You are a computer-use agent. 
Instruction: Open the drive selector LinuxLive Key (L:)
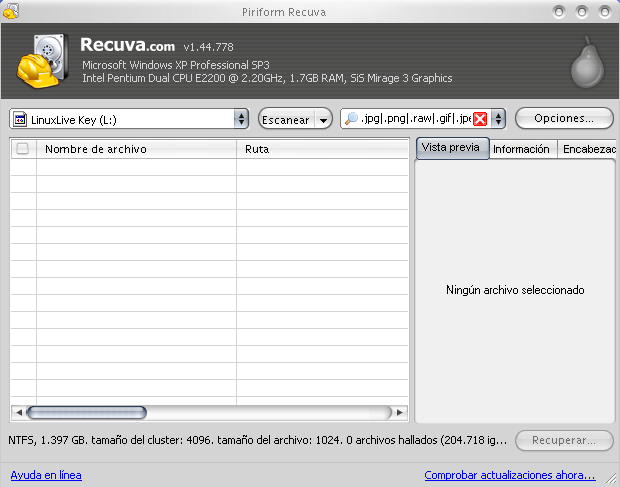click(x=129, y=119)
